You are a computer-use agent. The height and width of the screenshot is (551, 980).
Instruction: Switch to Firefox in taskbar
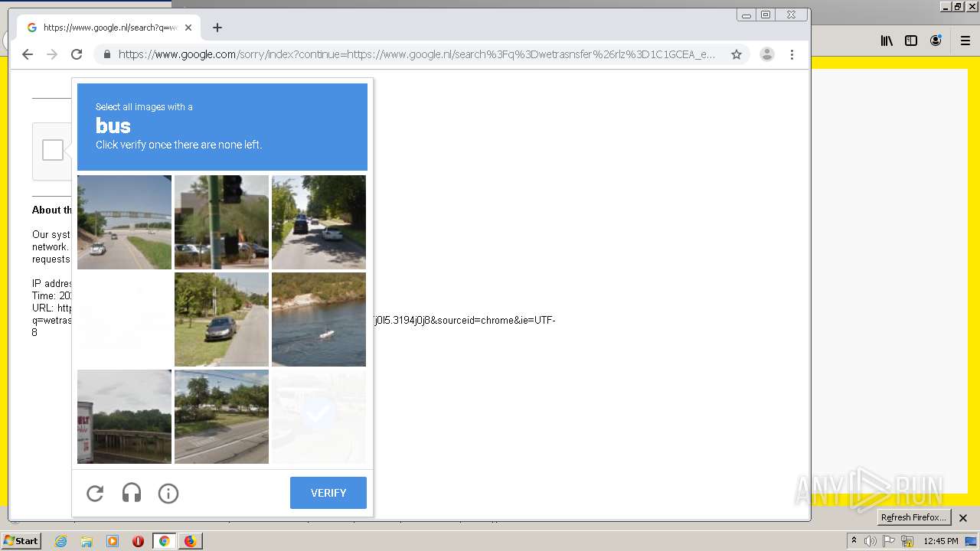pos(190,541)
